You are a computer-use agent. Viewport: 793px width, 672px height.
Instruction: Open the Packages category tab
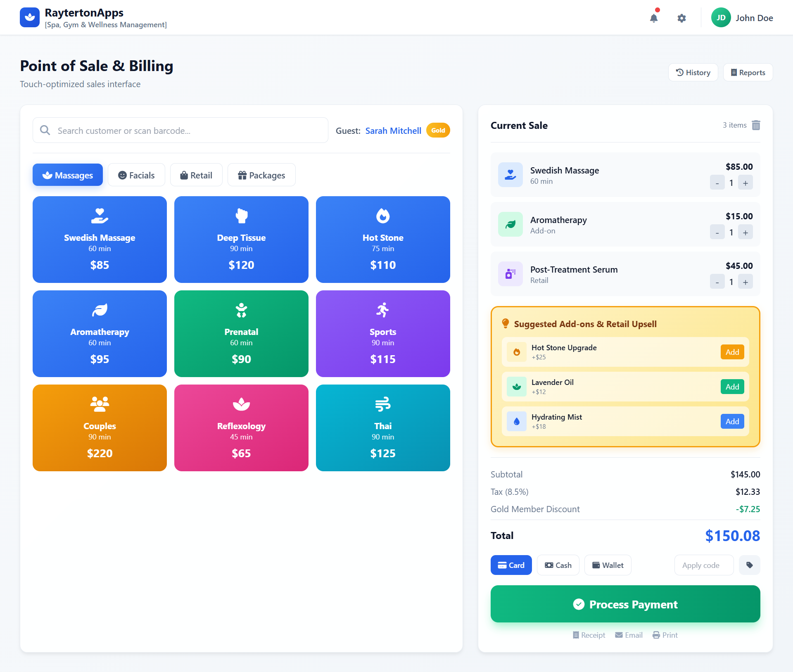point(261,175)
